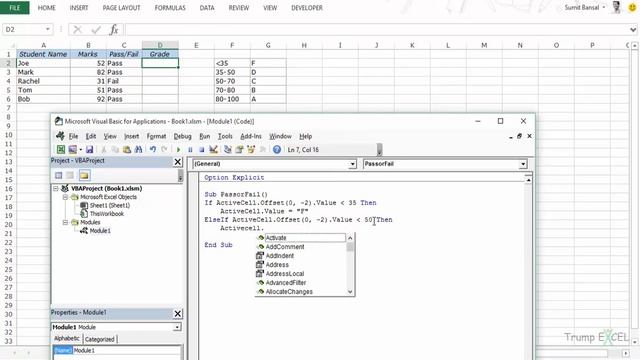
Task: Toggle Design Mode icon
Action: click(x=213, y=150)
